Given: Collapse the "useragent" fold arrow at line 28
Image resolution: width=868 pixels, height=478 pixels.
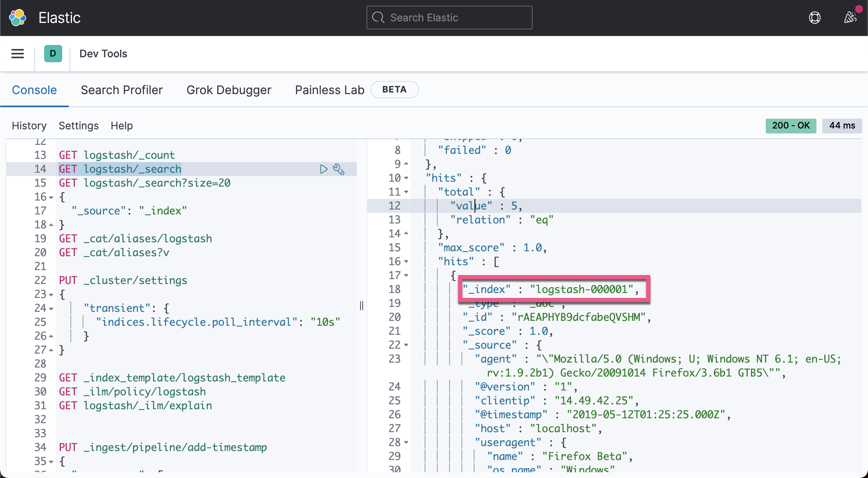Looking at the screenshot, I should click(x=406, y=442).
